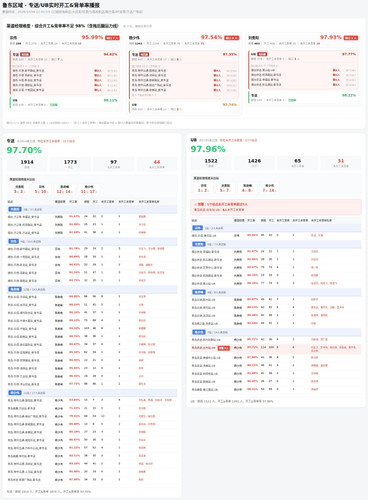Select the red 31 stat tile
The height and width of the screenshot is (500, 368).
point(341,163)
